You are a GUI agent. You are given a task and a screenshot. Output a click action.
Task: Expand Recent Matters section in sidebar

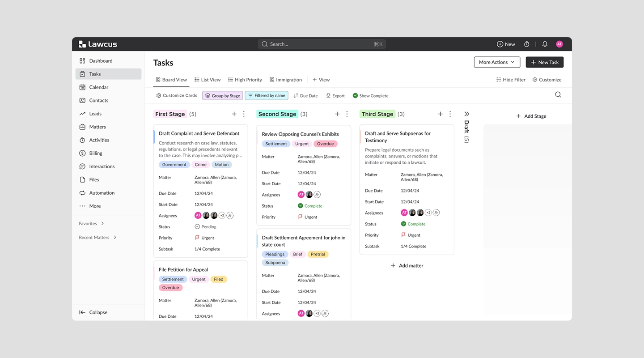[x=98, y=237]
